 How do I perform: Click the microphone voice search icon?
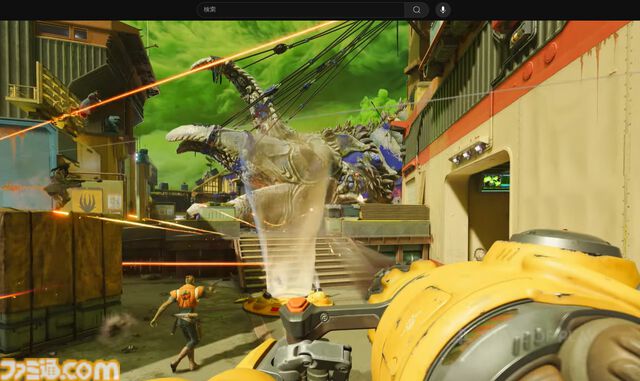coord(443,9)
